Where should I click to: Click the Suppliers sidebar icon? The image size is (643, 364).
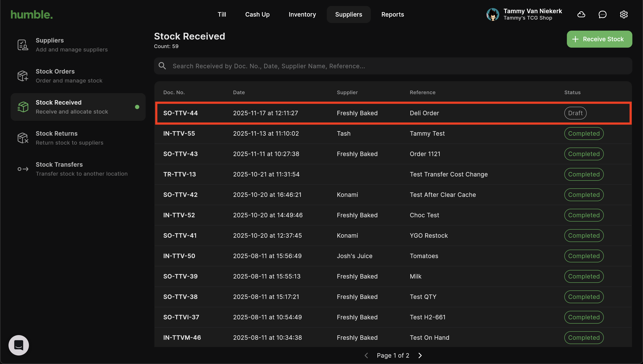pos(23,45)
